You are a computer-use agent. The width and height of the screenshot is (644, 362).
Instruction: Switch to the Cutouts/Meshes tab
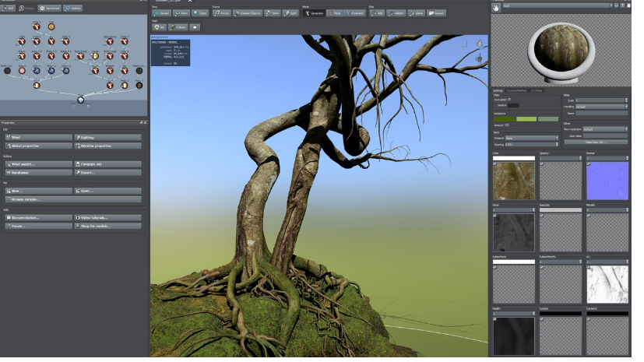pos(519,90)
